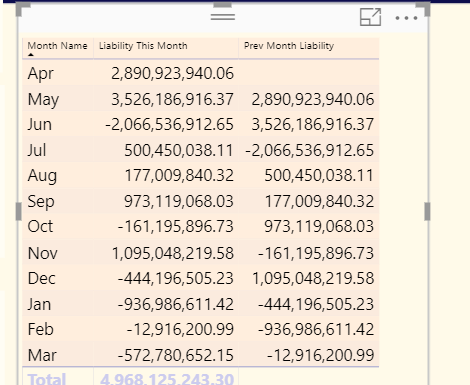Image resolution: width=470 pixels, height=385 pixels.
Task: Select the Mar month row label
Action: 42,355
